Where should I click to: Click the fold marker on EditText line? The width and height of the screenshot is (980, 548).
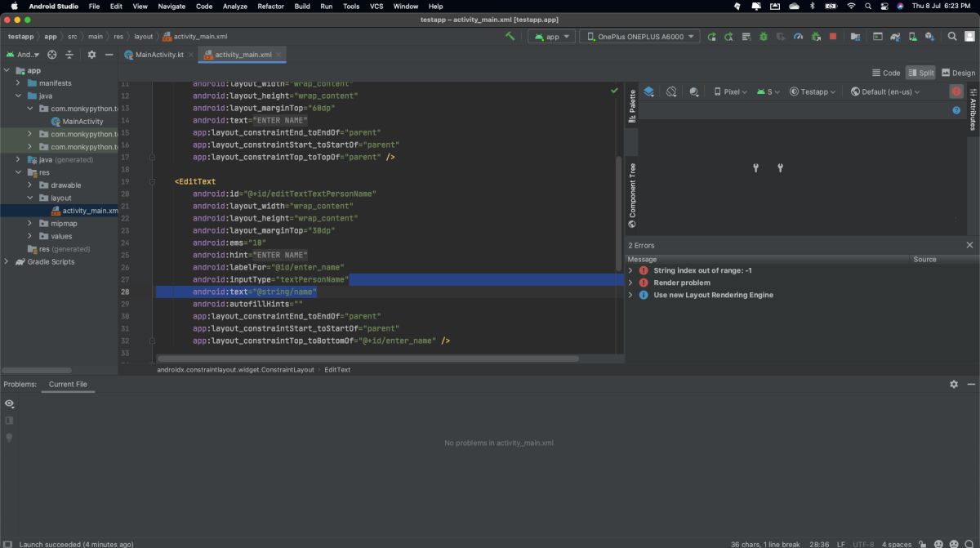click(151, 181)
